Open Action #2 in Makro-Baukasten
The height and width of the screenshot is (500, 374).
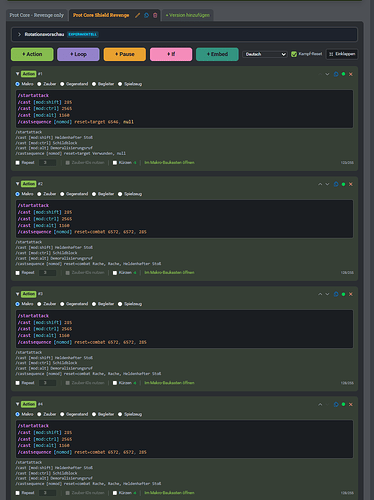tap(169, 273)
